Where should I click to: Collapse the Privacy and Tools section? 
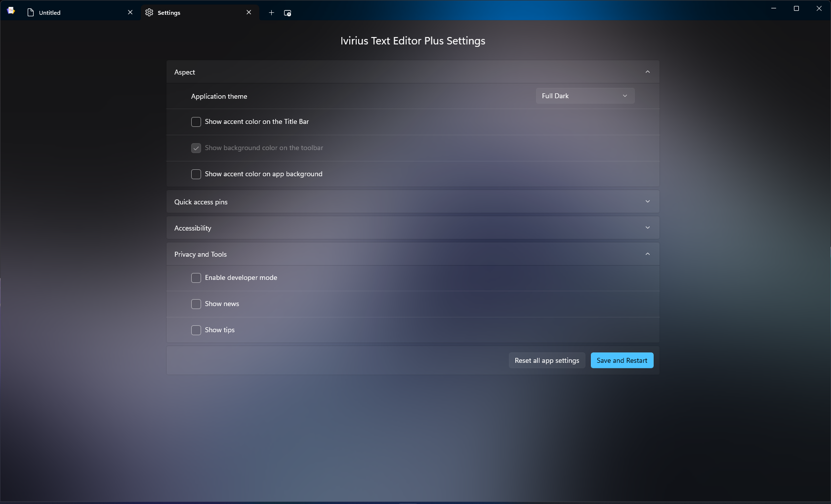647,254
